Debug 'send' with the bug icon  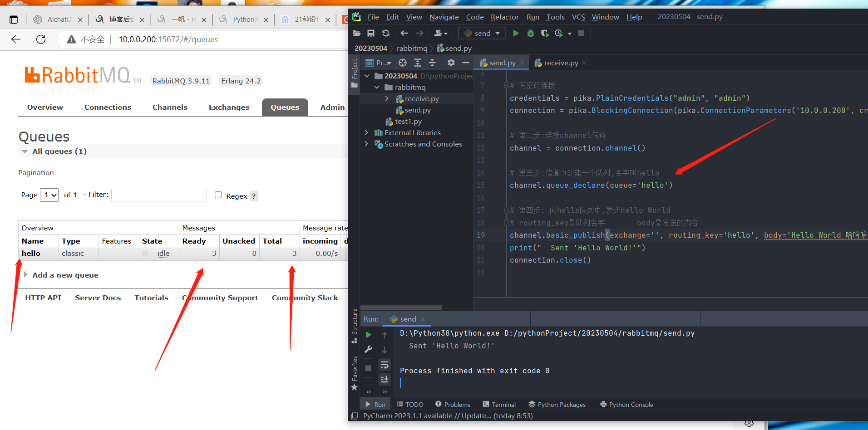530,33
